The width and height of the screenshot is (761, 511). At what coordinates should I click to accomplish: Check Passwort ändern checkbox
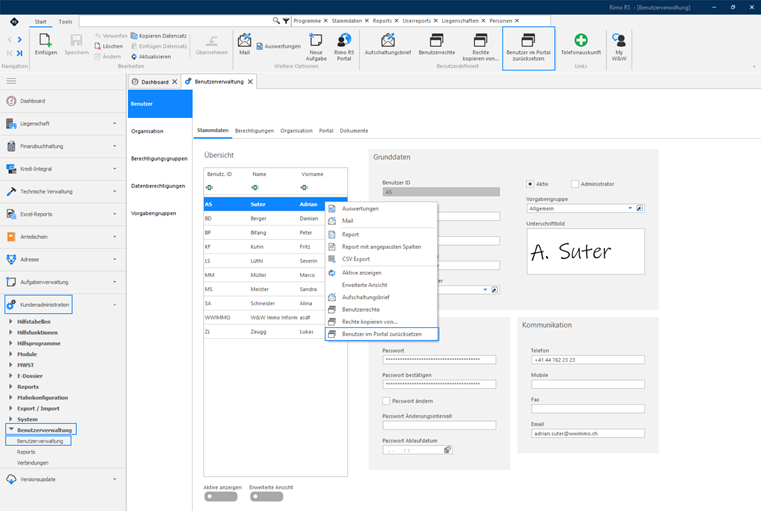coord(386,401)
